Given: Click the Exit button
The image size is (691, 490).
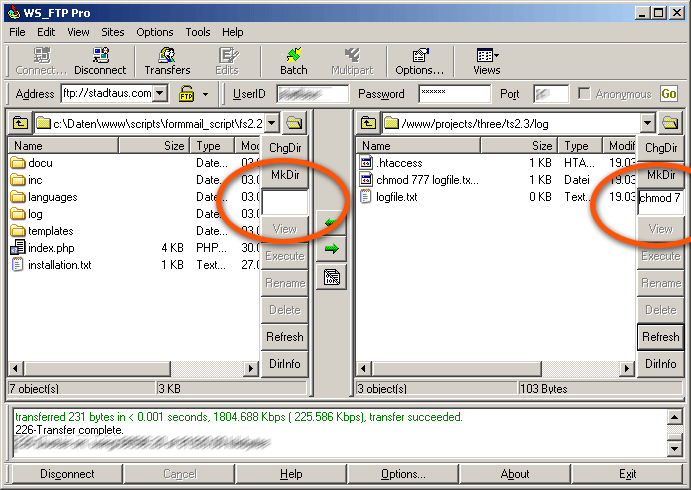Looking at the screenshot, I should click(627, 474).
